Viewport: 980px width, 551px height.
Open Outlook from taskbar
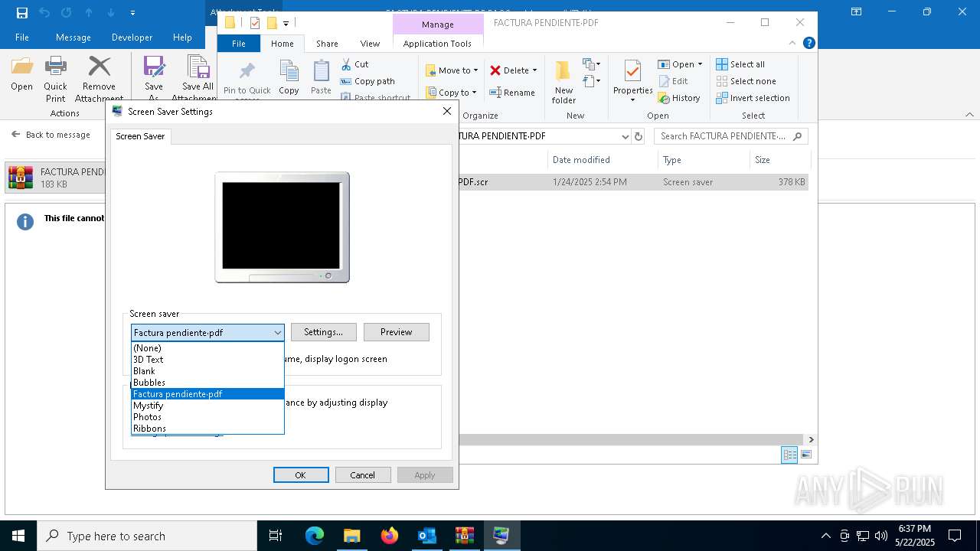[426, 536]
